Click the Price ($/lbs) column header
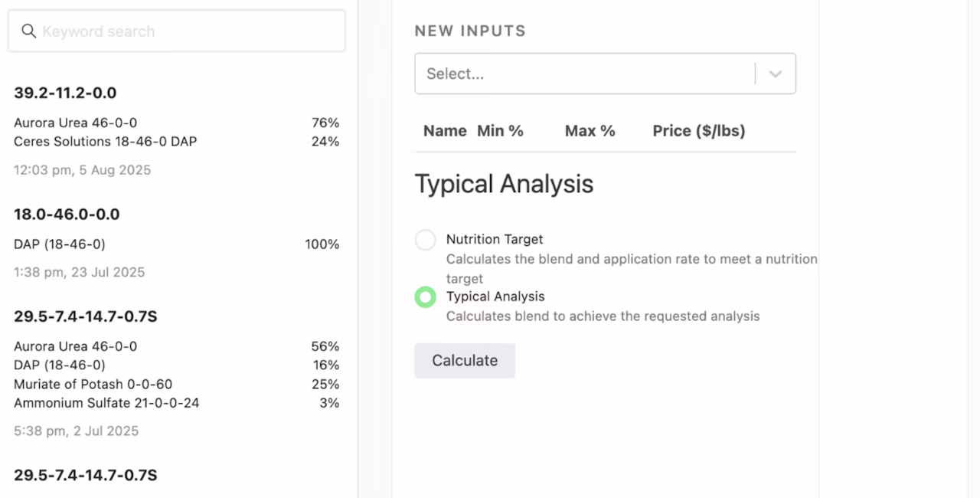 [x=699, y=131]
